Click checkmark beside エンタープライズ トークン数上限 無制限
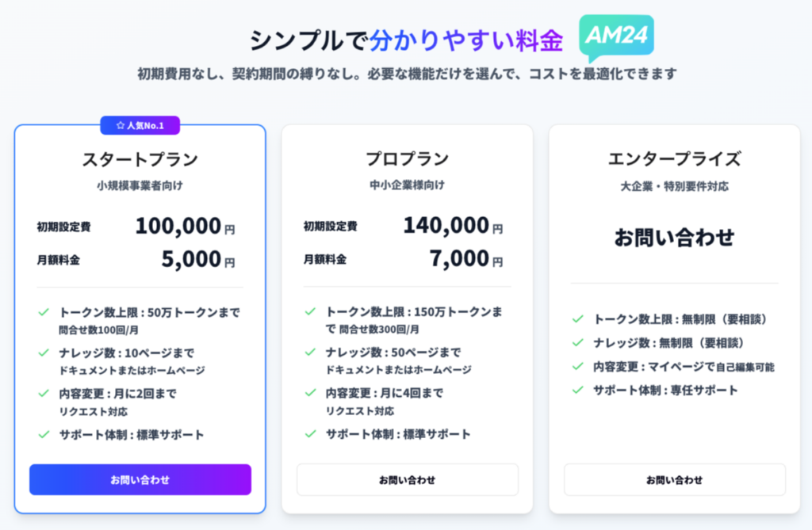 click(x=578, y=319)
